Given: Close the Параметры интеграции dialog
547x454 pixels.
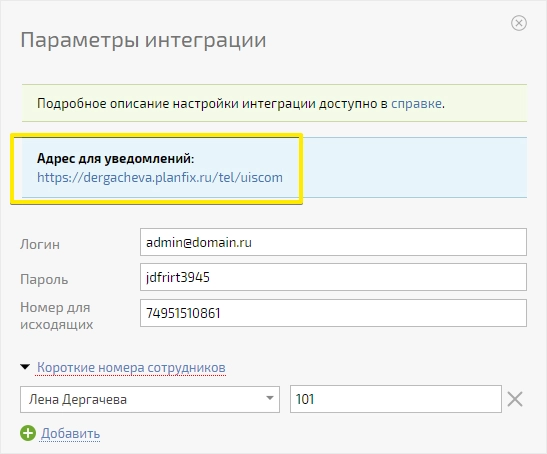Looking at the screenshot, I should pyautogui.click(x=519, y=23).
